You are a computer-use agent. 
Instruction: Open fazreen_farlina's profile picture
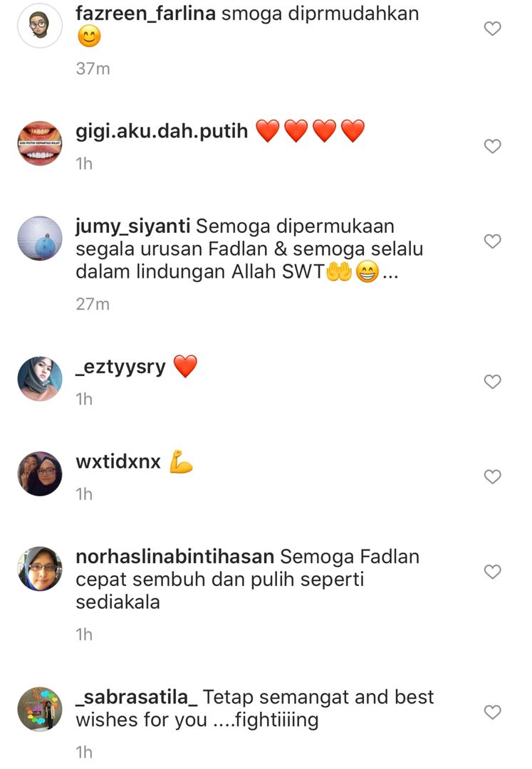coord(40,26)
